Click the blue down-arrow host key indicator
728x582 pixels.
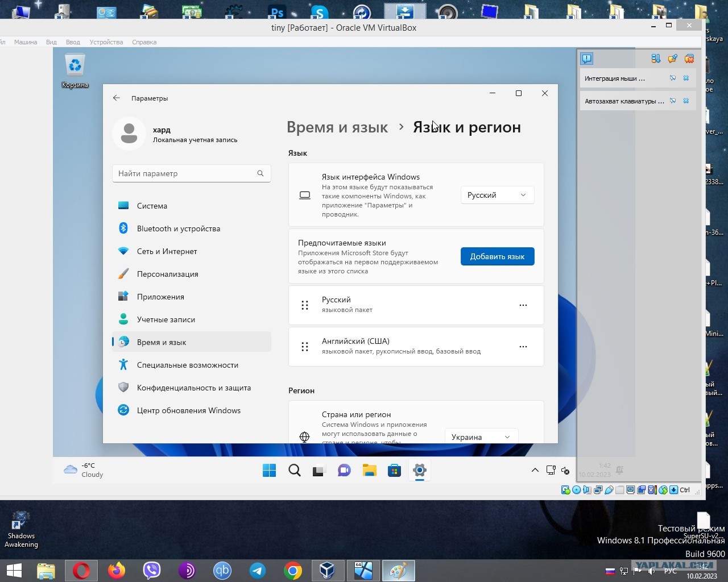point(674,490)
